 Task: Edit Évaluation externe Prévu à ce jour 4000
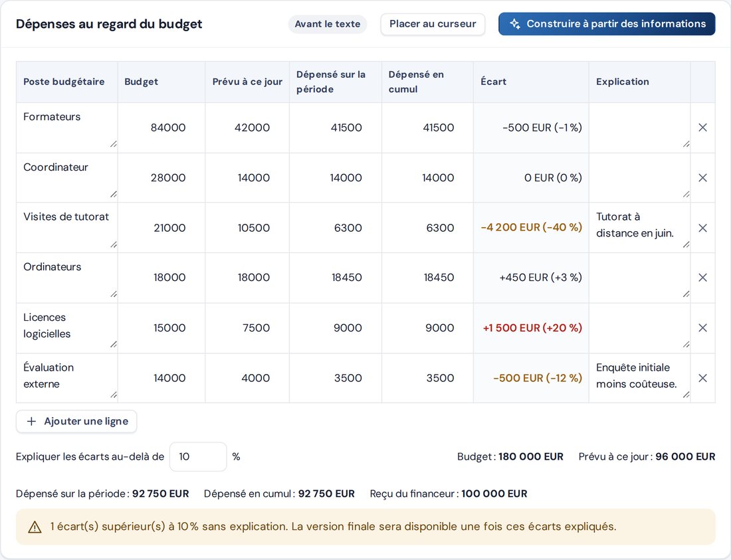247,378
